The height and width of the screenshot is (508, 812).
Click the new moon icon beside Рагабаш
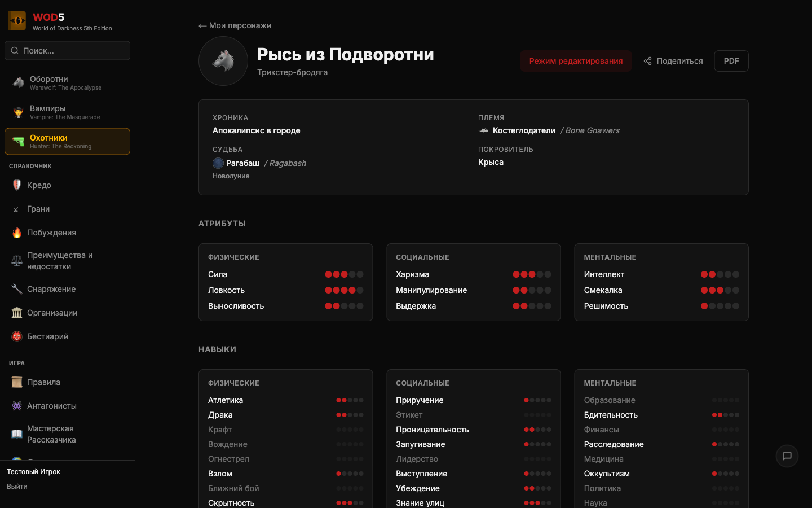218,163
